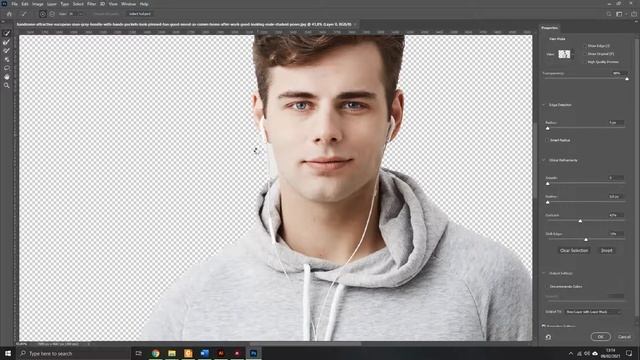This screenshot has width=640, height=360.
Task: Open brush size dropdown in options bar
Action: (81, 14)
